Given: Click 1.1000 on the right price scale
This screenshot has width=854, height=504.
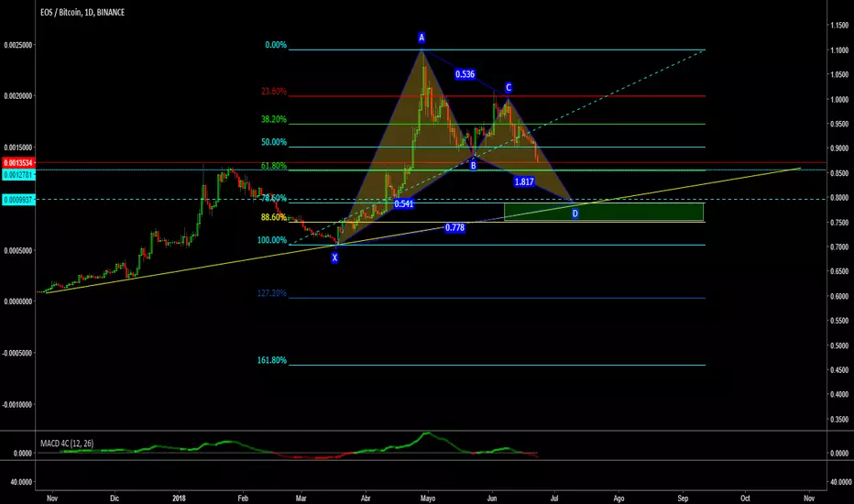Looking at the screenshot, I should pos(839,50).
